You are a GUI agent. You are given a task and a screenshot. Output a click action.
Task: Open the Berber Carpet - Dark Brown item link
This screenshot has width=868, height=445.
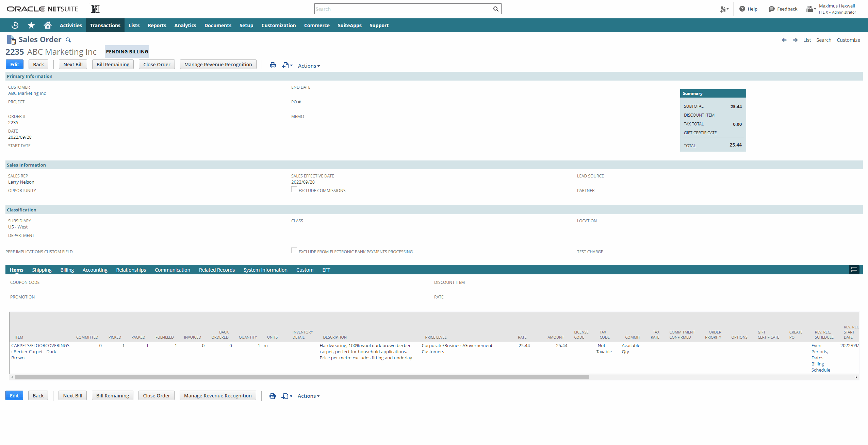pyautogui.click(x=40, y=352)
